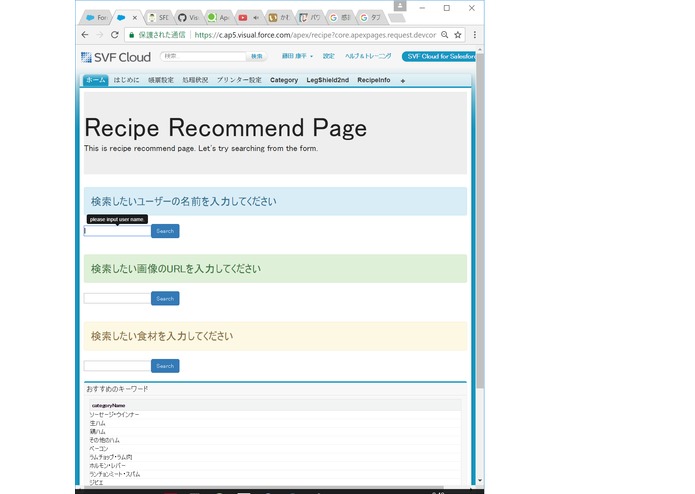Switch to the GitHub browser tab
Viewport: 695px width, 494px height.
(188, 18)
